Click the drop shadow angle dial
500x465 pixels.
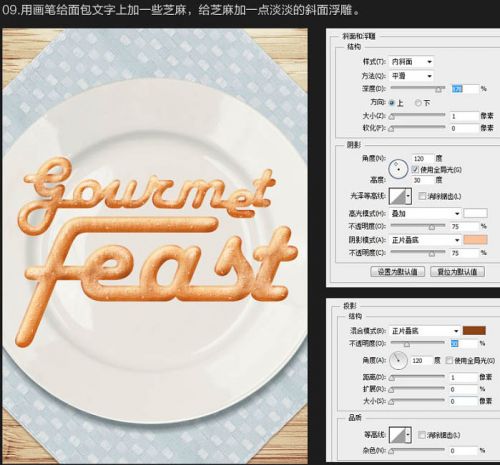pos(398,360)
